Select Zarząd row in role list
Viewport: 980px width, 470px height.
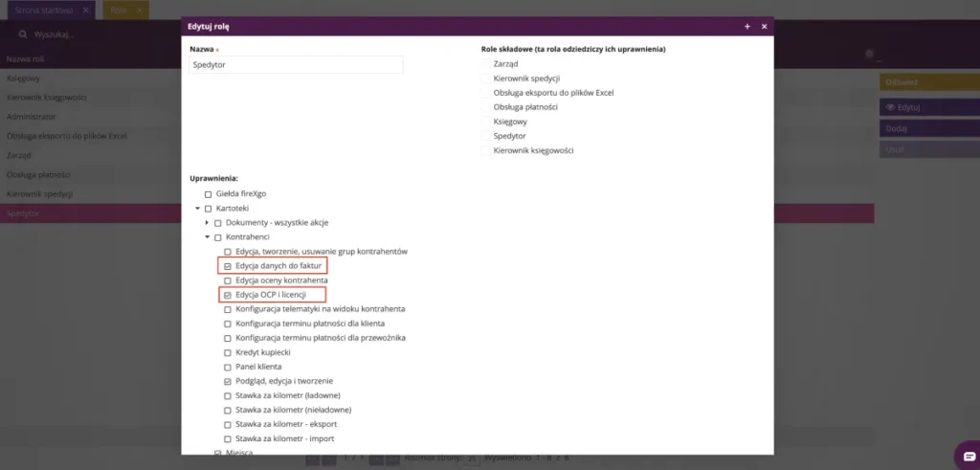coord(91,155)
